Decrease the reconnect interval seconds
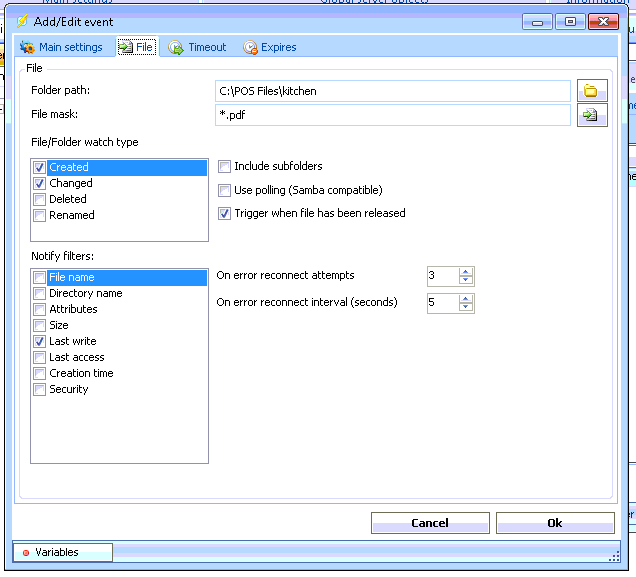 point(466,307)
